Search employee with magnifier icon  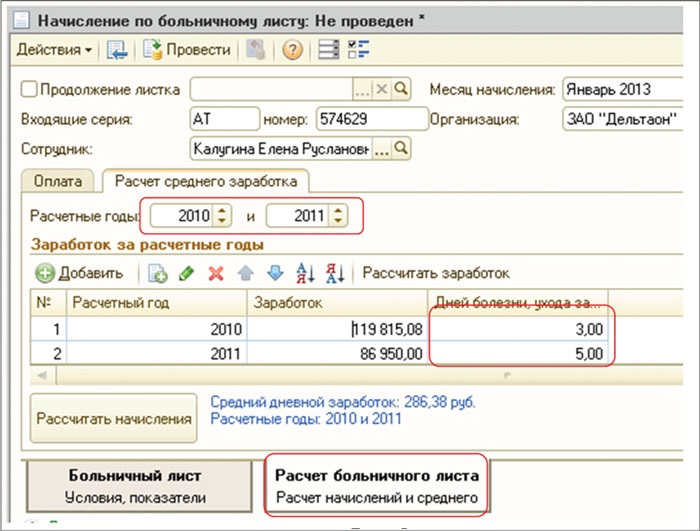click(x=402, y=149)
